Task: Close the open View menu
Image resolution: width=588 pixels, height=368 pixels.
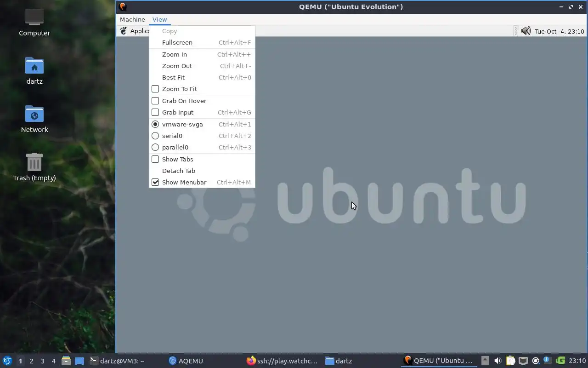Action: tap(159, 19)
